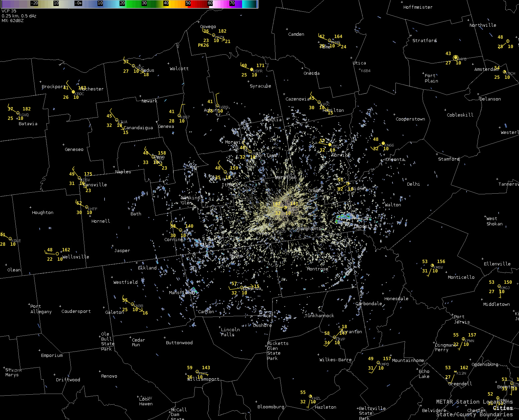519x420 pixels.
Task: Click the KVGC station marker near Hamilton
Action: 319,102
